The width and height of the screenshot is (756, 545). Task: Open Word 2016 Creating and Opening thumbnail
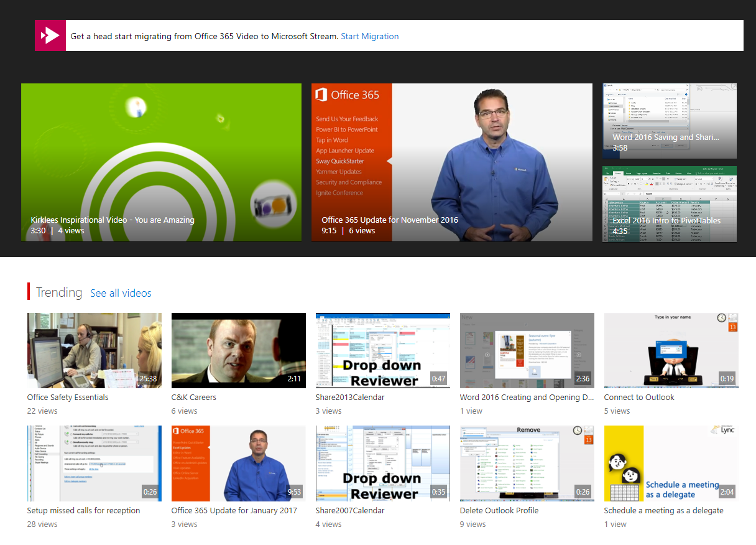527,350
